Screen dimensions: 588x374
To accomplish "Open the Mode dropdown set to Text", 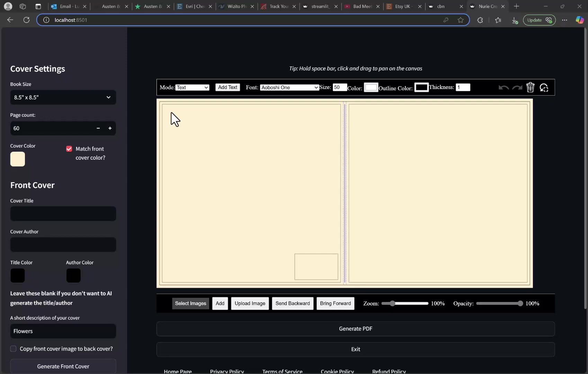I will [x=192, y=88].
